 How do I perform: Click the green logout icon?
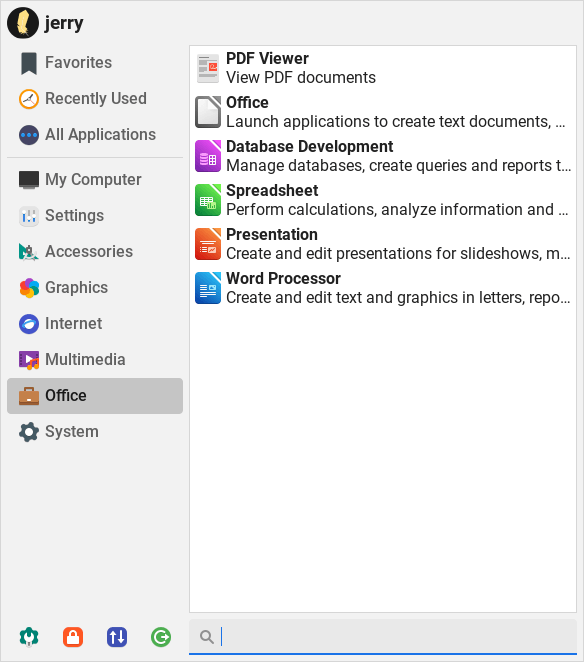coord(161,637)
